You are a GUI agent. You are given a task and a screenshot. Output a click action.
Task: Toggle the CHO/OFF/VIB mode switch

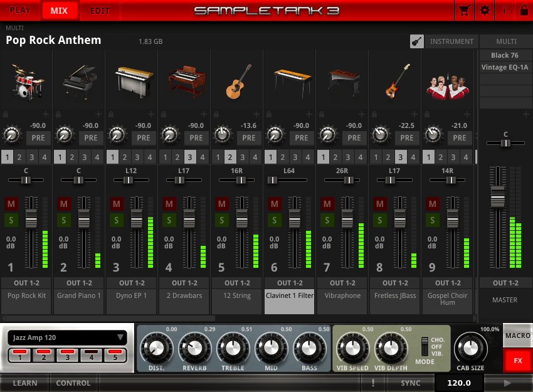[x=425, y=346]
